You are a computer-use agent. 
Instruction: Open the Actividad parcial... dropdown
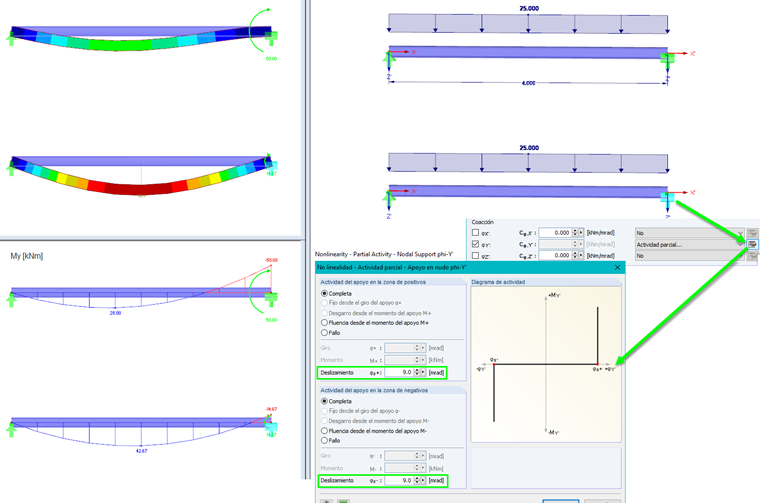click(689, 244)
